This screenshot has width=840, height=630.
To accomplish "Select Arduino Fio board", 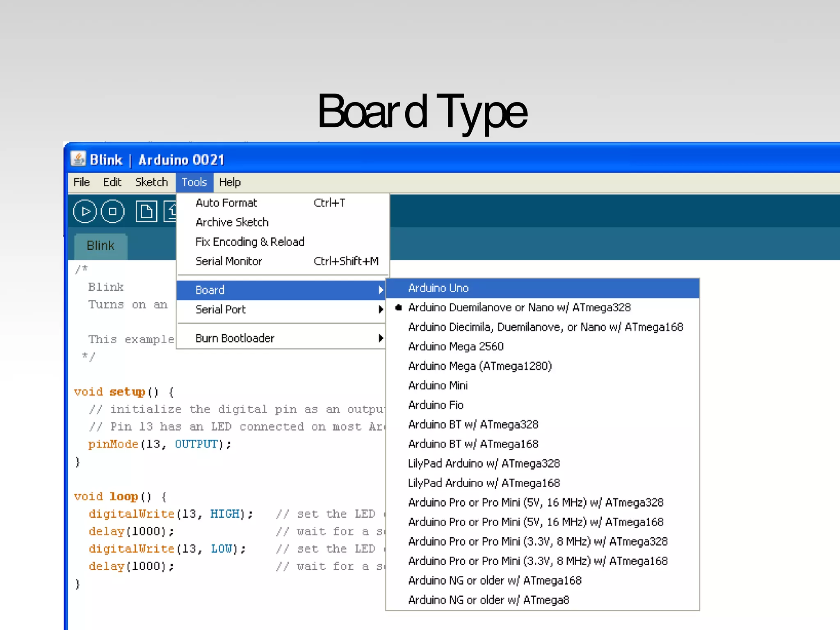I will coord(543,405).
